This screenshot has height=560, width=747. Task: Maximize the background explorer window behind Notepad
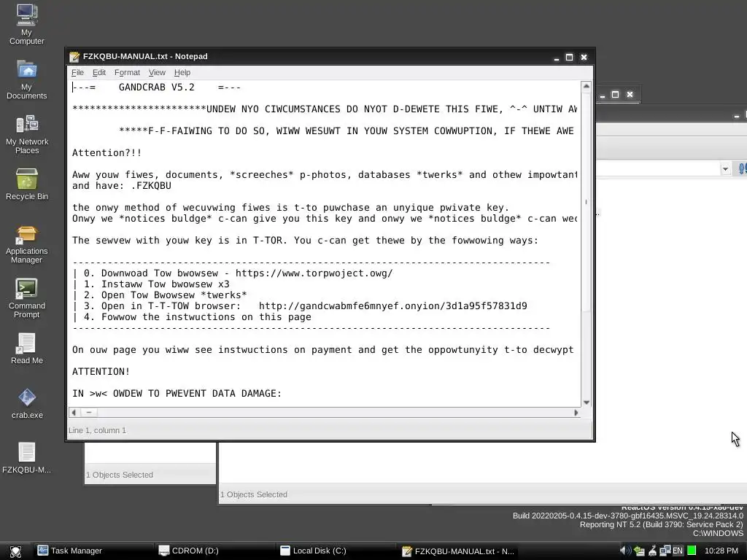pyautogui.click(x=616, y=94)
